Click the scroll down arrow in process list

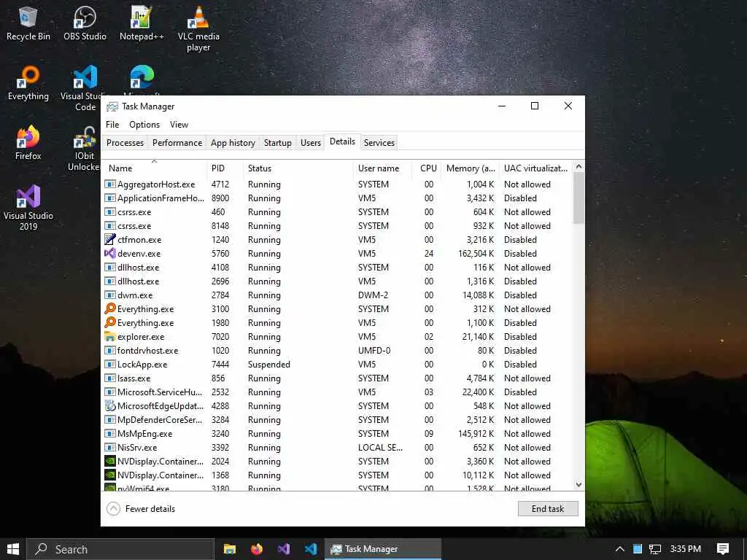578,485
